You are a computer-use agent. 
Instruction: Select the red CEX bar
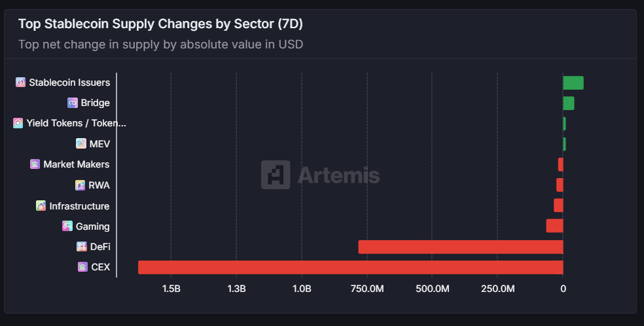click(351, 267)
